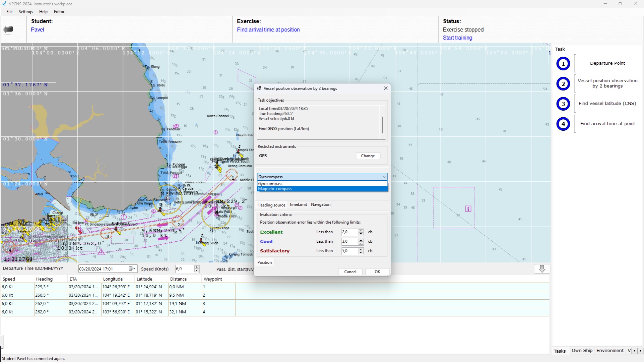The image size is (644, 362).
Task: Switch to the TimeLimit tab
Action: click(298, 204)
